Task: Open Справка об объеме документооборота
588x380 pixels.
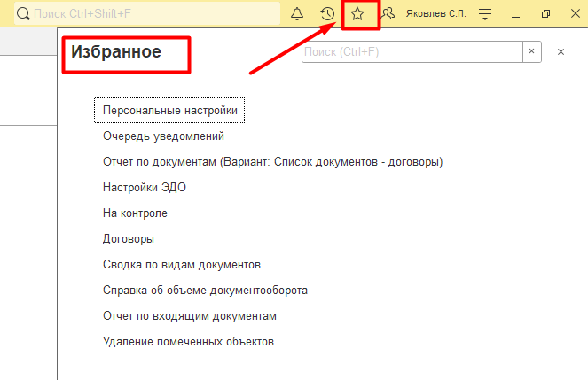Action: [x=205, y=291]
